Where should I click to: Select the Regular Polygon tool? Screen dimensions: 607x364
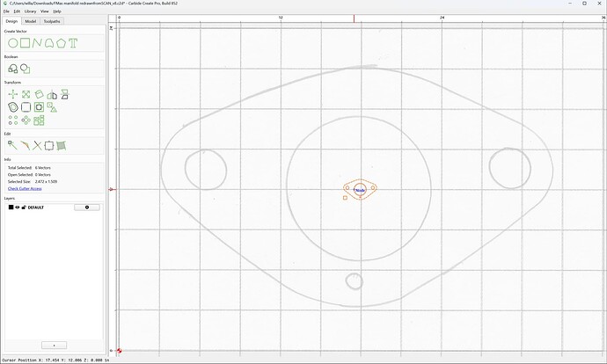pos(61,43)
